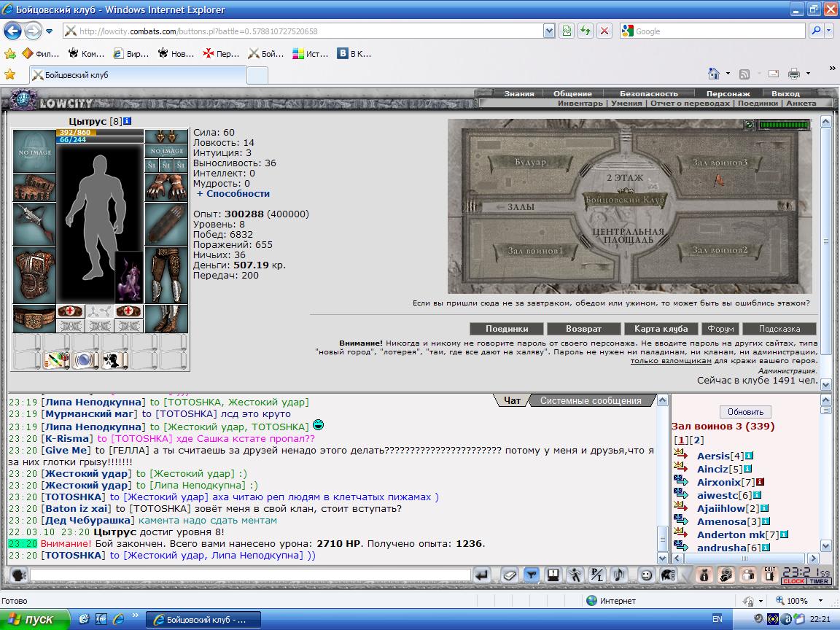The height and width of the screenshot is (630, 840).
Task: Click the Форум button
Action: [x=720, y=328]
